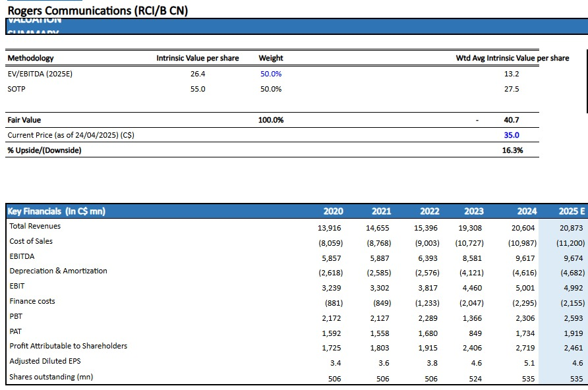Image resolution: width=588 pixels, height=390 pixels.
Task: Select 2023 Total Revenues value 19,308
Action: click(470, 228)
